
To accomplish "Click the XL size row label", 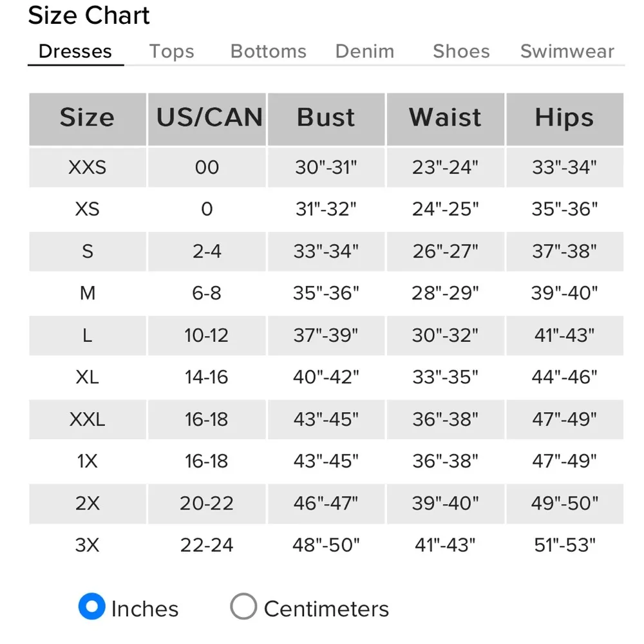I will [x=87, y=377].
